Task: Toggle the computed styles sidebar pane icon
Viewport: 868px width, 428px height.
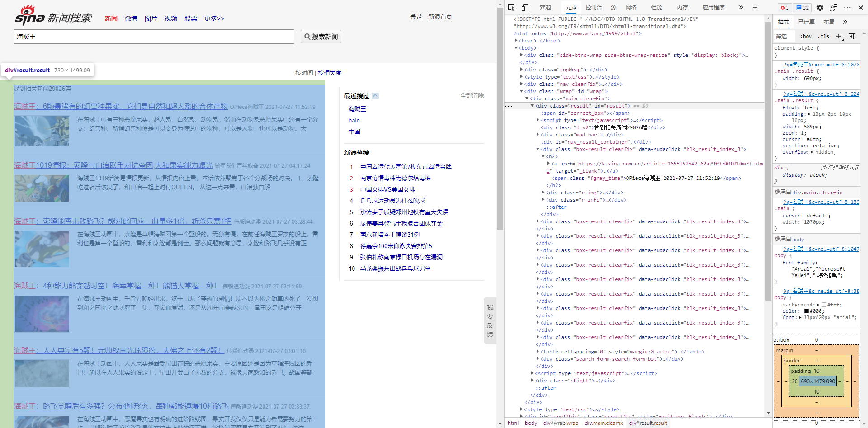Action: tap(852, 36)
